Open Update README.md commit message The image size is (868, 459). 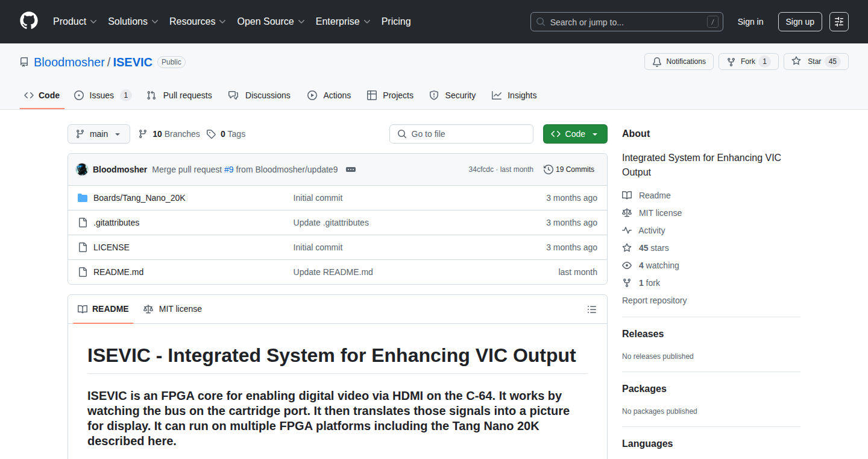333,272
